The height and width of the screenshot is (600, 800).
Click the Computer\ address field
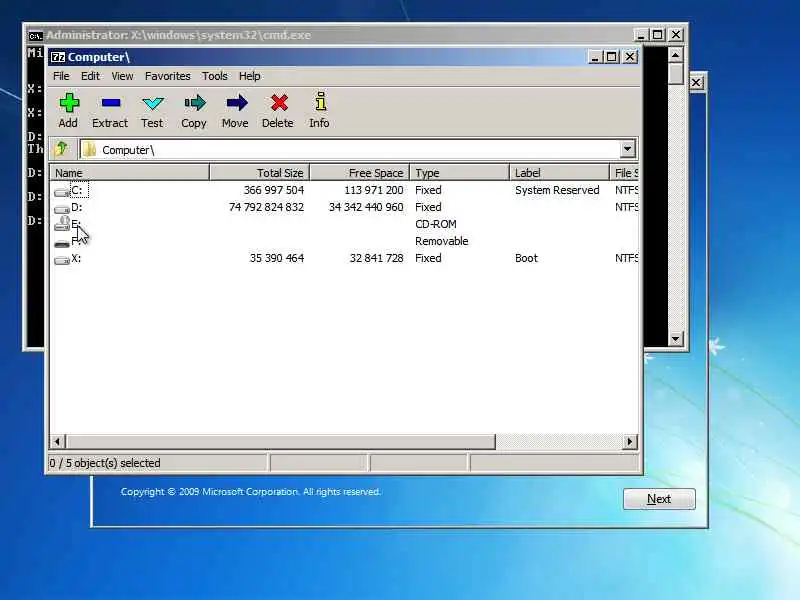coord(350,149)
